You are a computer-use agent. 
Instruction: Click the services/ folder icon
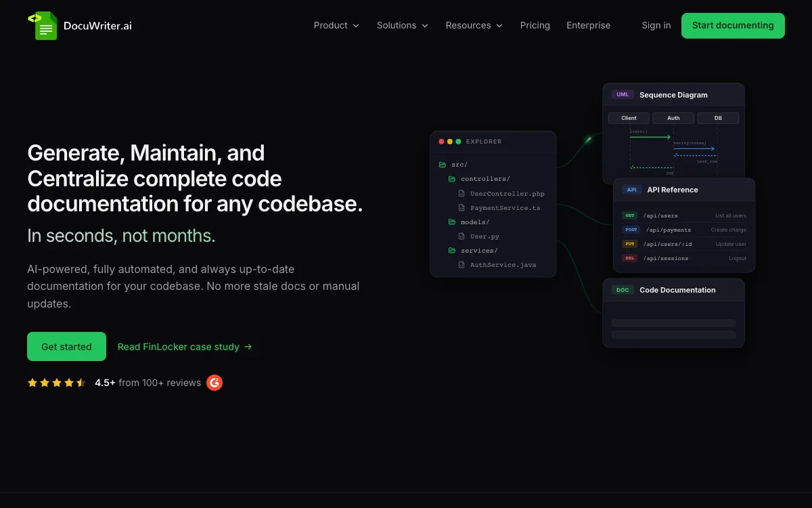(x=451, y=251)
